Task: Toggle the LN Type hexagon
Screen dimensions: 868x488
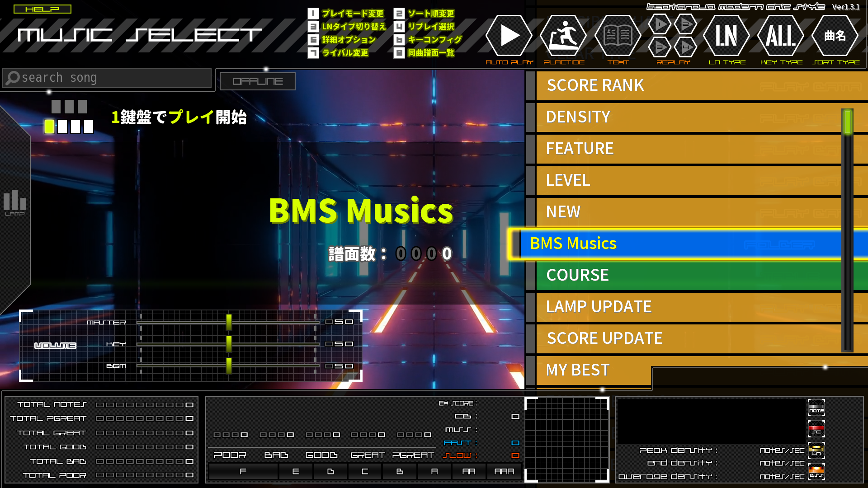Action: tap(726, 36)
